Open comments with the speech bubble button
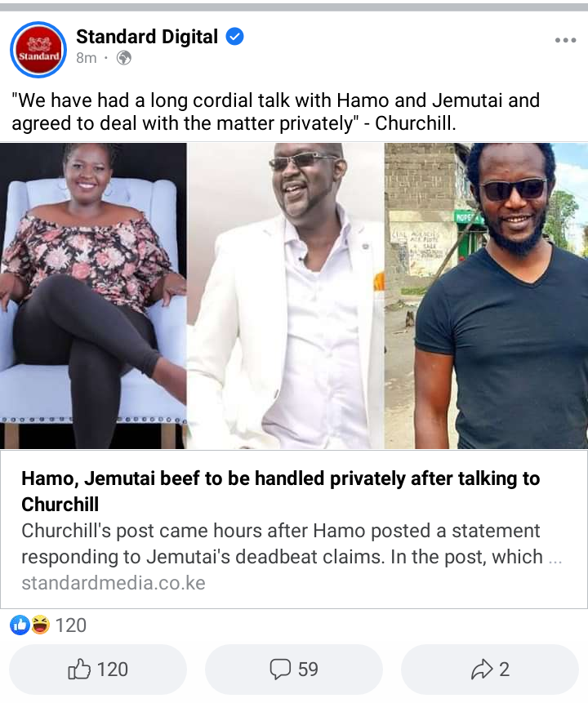This screenshot has height=703, width=588. [x=294, y=670]
